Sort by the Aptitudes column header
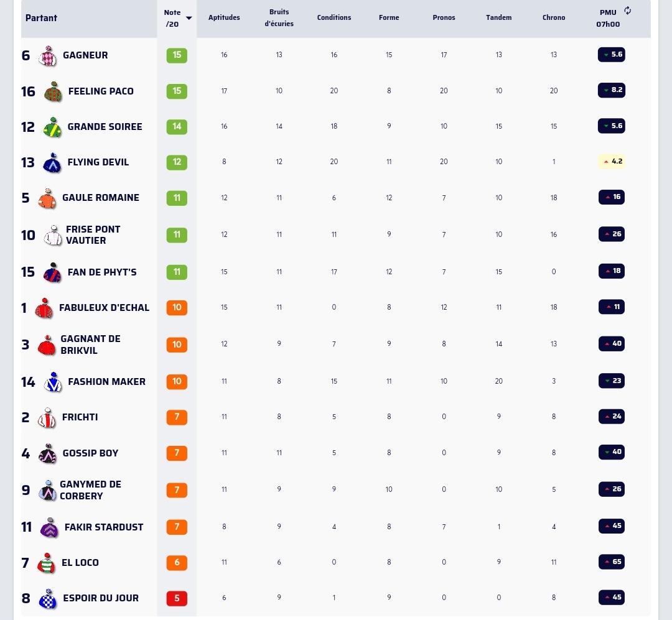This screenshot has height=620, width=672. (x=224, y=17)
